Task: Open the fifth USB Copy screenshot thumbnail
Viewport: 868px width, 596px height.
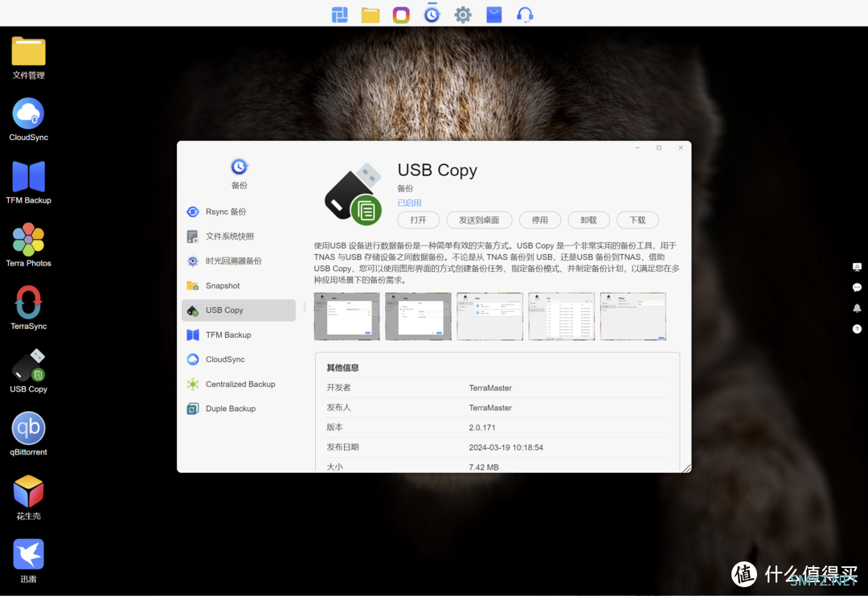Action: 633,316
